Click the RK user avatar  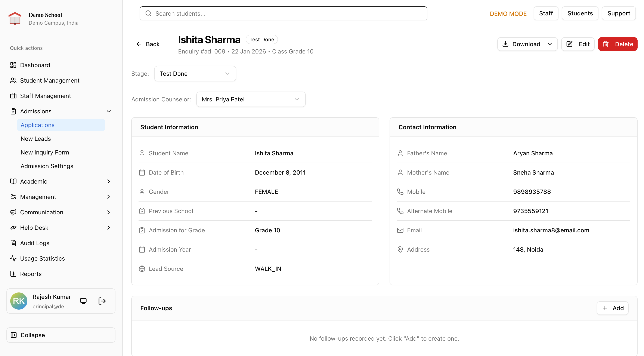[x=19, y=301]
